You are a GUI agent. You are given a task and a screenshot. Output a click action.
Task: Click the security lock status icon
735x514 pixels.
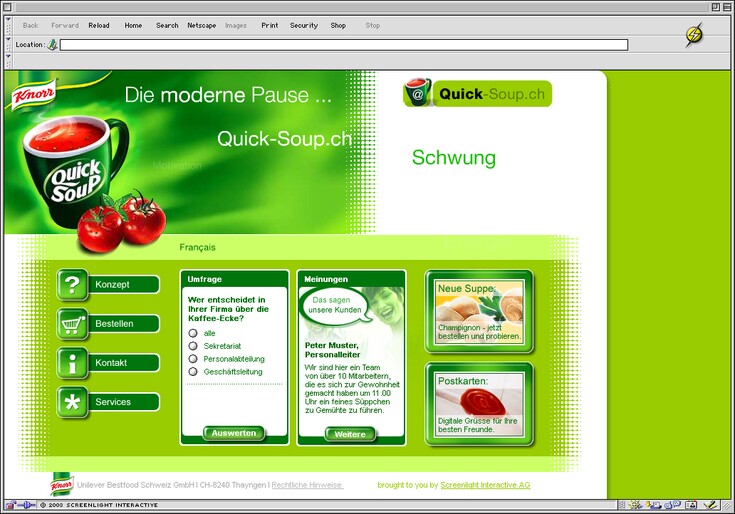[x=11, y=505]
